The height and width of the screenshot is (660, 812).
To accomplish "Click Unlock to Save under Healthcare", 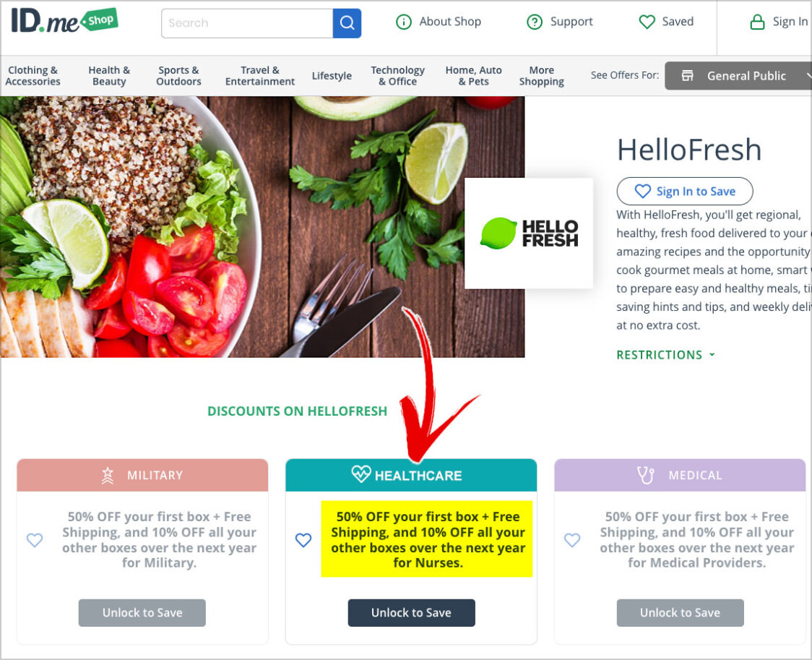I will [411, 613].
